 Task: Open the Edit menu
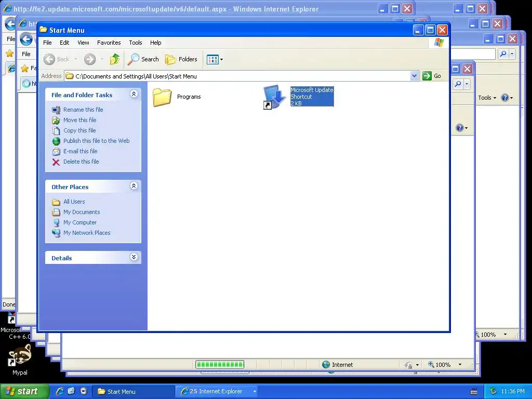pyautogui.click(x=64, y=43)
